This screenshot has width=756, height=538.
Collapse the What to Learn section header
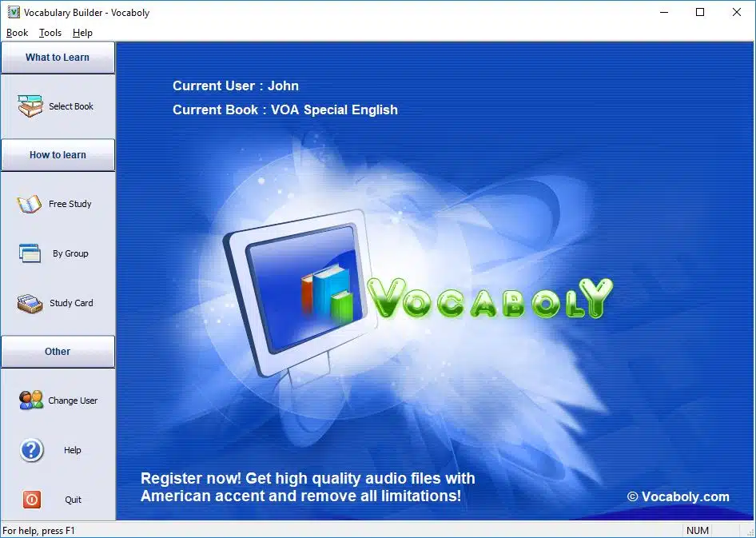pos(58,58)
